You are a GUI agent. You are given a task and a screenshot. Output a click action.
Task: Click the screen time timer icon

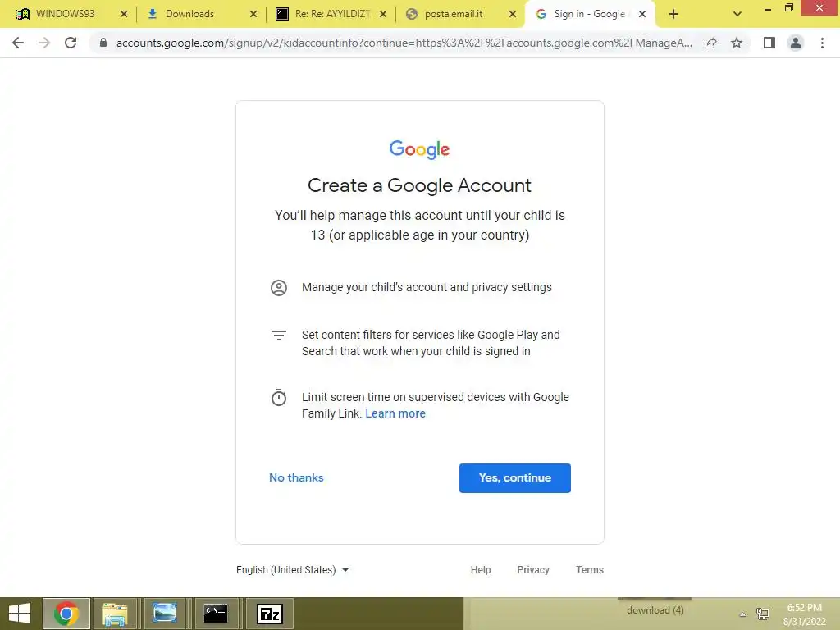click(x=279, y=398)
